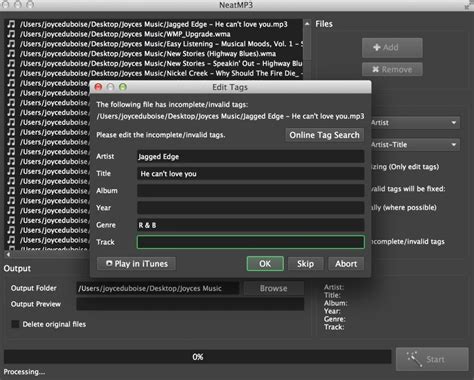Screen dimensions: 474x380
Task: Click the Processing... status text
Action: coord(24,372)
